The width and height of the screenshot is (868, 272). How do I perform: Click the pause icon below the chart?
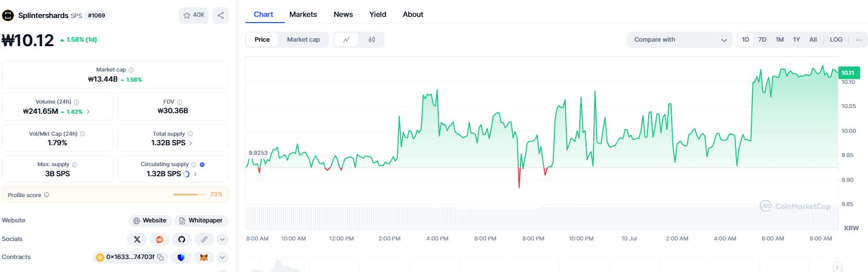pos(838,267)
